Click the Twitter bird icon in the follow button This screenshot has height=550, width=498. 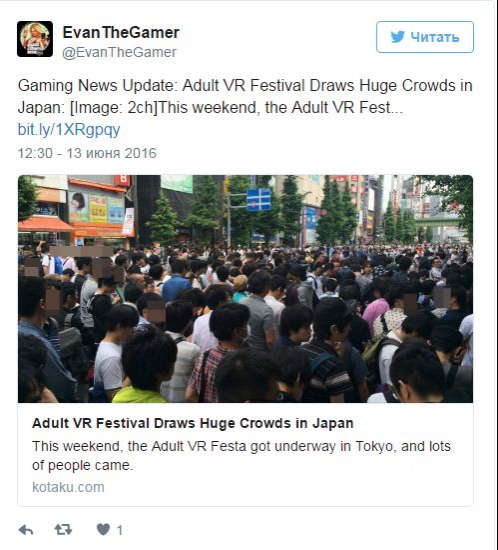pos(398,37)
